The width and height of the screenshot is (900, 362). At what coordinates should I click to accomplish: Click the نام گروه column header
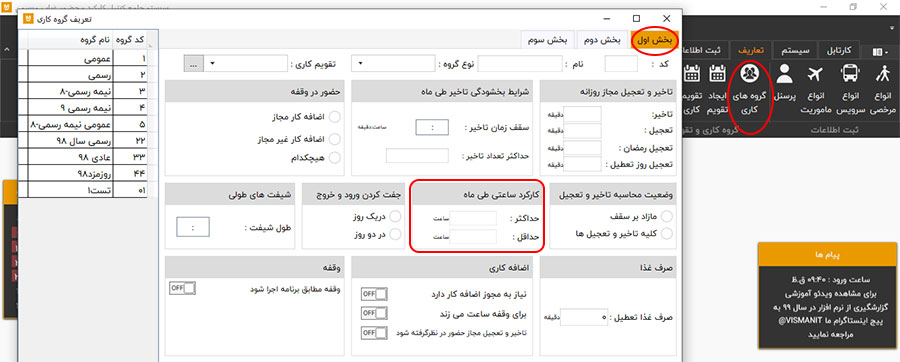[x=71, y=40]
